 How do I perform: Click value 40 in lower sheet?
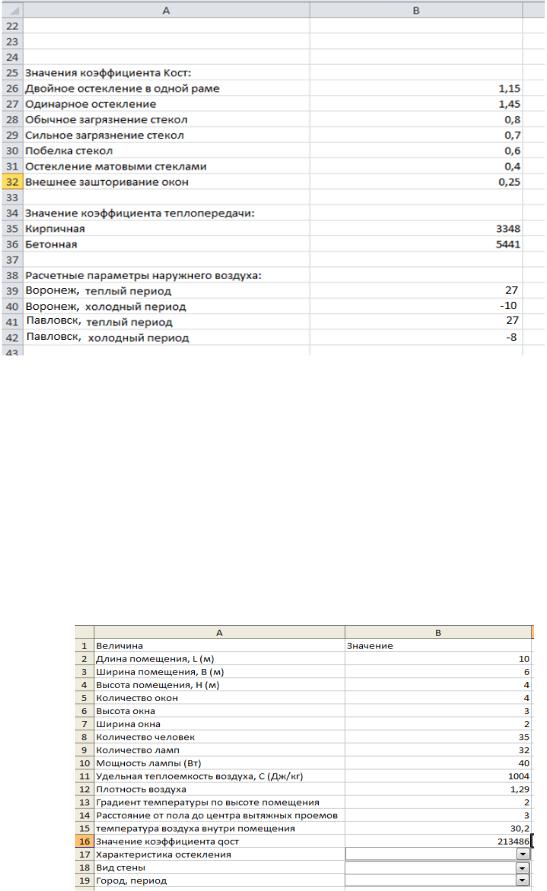tap(524, 763)
